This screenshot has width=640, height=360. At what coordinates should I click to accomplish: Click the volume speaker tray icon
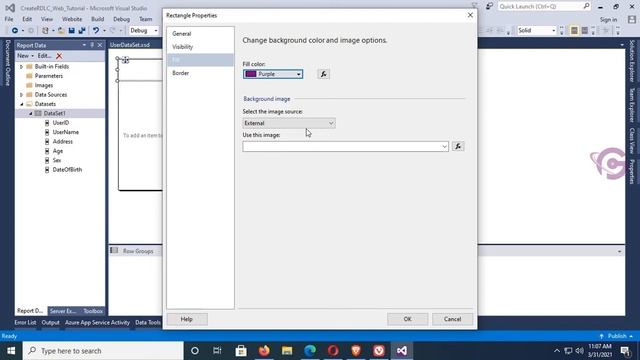point(579,351)
